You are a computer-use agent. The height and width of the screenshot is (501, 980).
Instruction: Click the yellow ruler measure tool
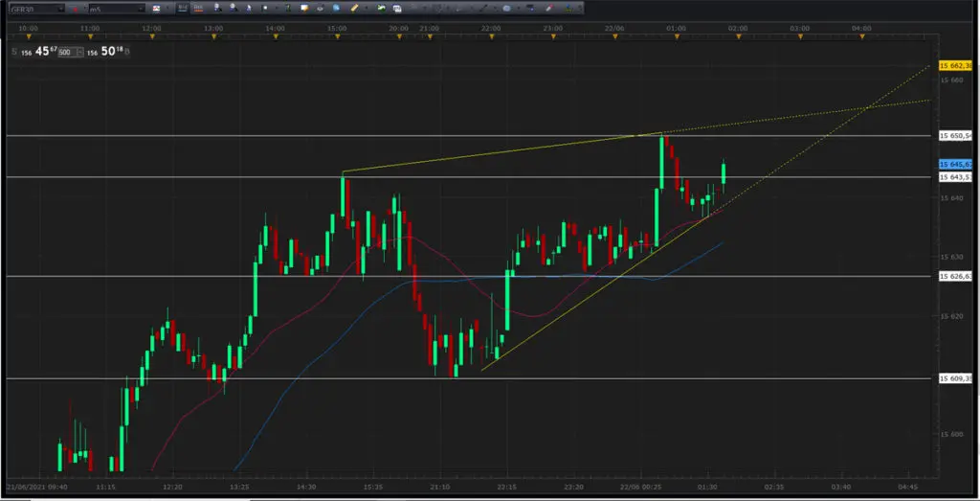354,8
